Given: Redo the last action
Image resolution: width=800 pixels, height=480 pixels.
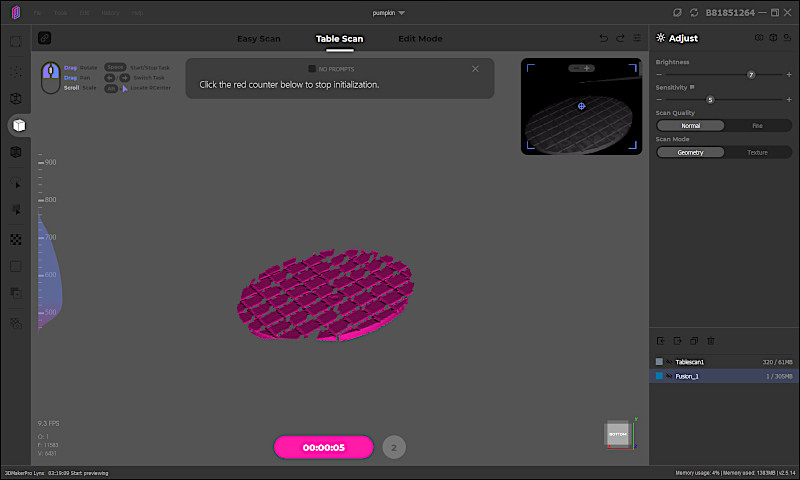Looking at the screenshot, I should (620, 38).
